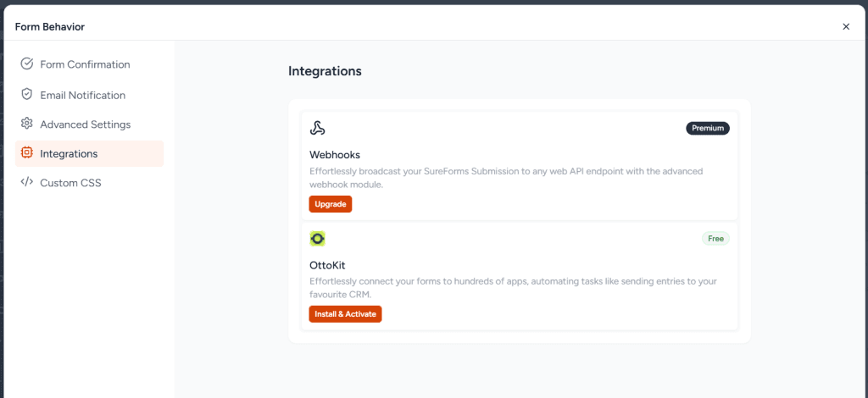The height and width of the screenshot is (398, 868).
Task: Open the Custom CSS section
Action: (x=70, y=182)
